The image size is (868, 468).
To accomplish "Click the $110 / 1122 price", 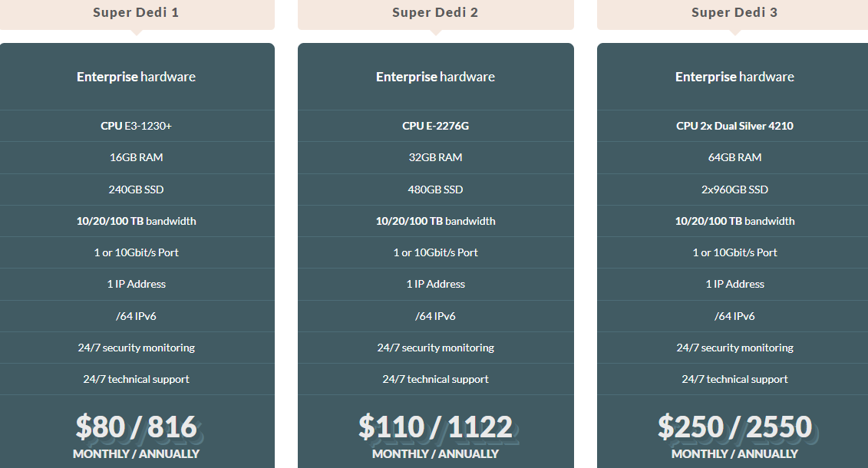I will tap(435, 427).
